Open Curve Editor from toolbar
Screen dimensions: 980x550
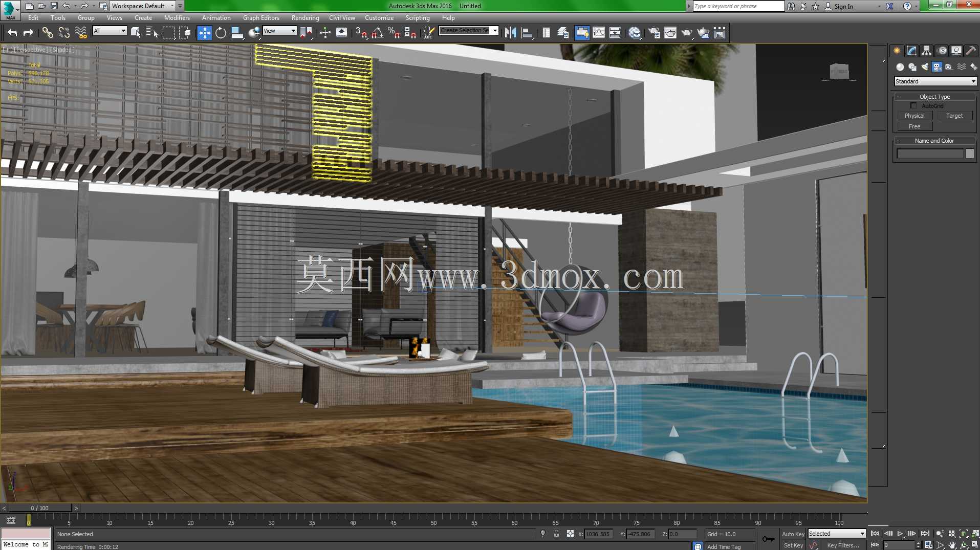[x=599, y=33]
